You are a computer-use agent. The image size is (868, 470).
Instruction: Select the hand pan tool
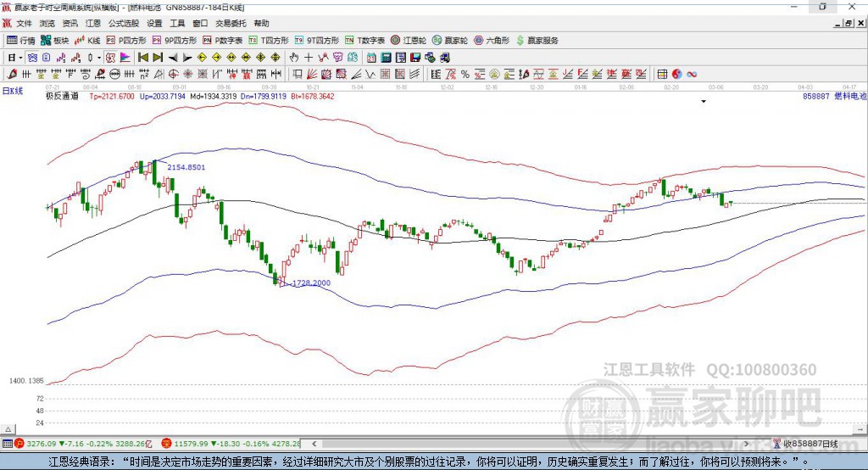(294, 57)
